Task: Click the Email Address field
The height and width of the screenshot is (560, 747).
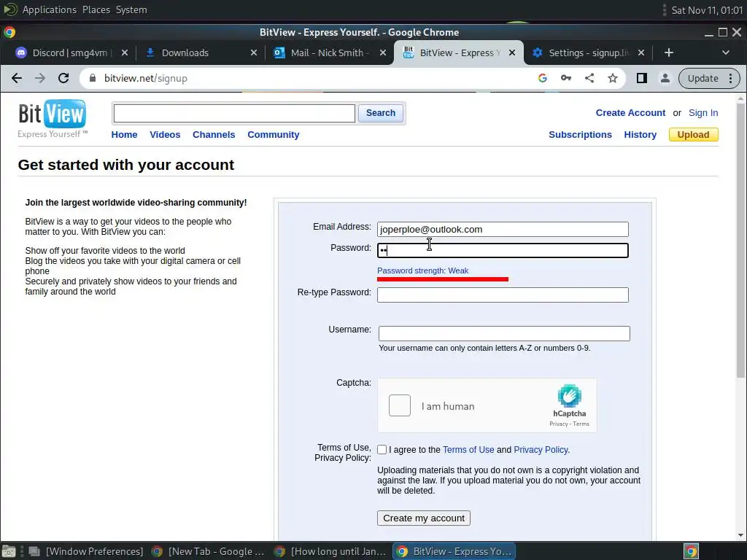Action: (503, 229)
